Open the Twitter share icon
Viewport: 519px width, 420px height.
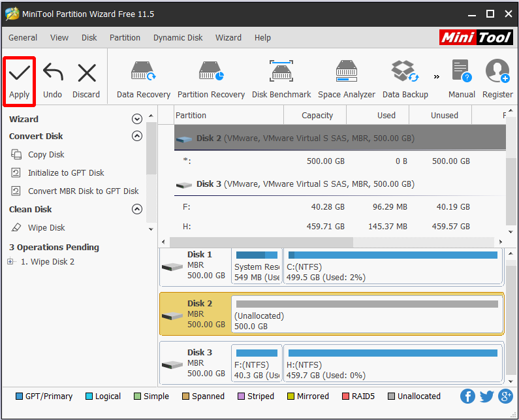pyautogui.click(x=486, y=396)
